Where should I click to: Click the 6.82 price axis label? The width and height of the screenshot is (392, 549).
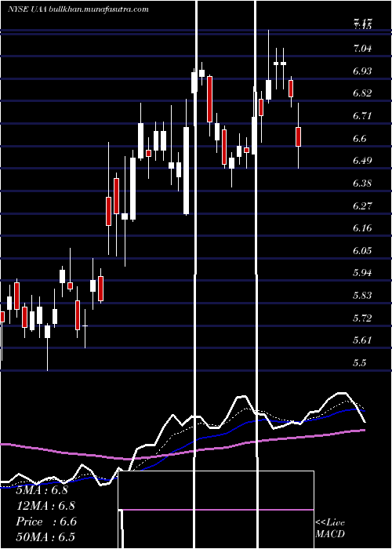coord(362,93)
